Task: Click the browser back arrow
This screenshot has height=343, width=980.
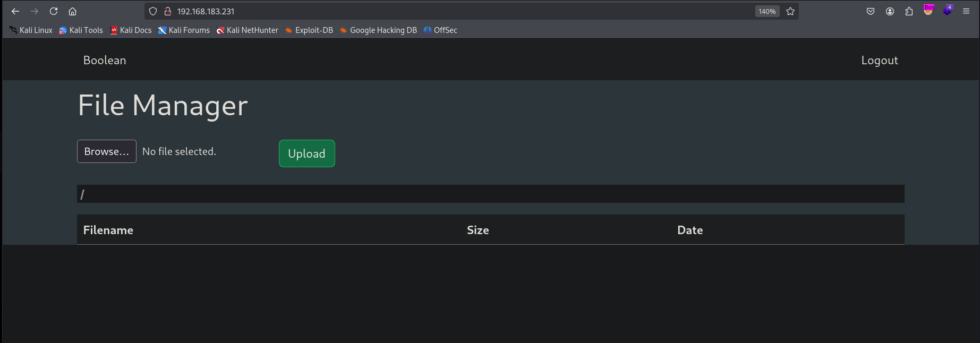Action: click(15, 11)
